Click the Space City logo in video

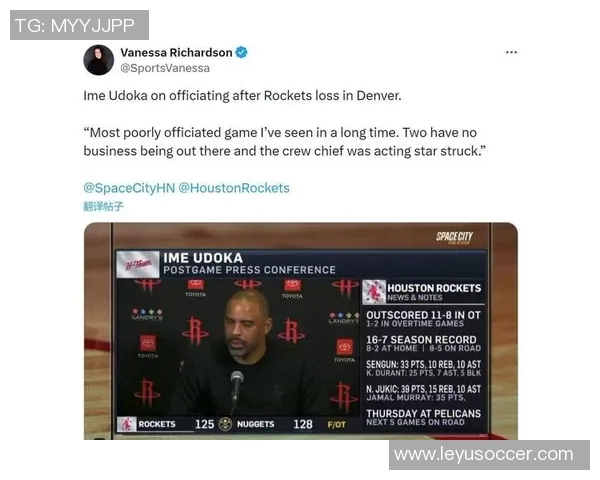pyautogui.click(x=454, y=237)
